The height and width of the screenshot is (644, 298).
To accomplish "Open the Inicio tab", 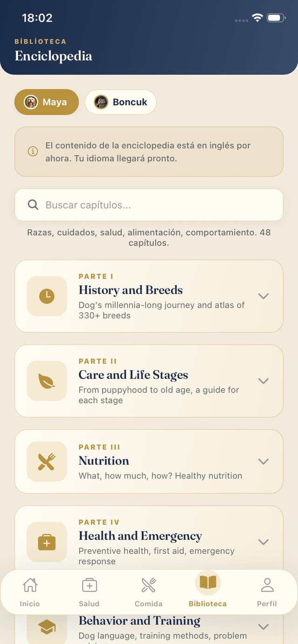I will click(30, 591).
